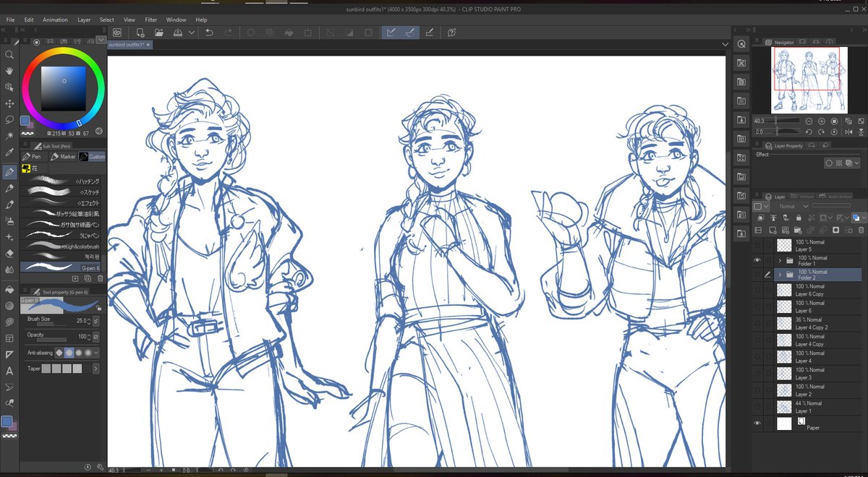This screenshot has width=868, height=477.
Task: Click flip horizontal icon in Navigator
Action: pos(848,132)
